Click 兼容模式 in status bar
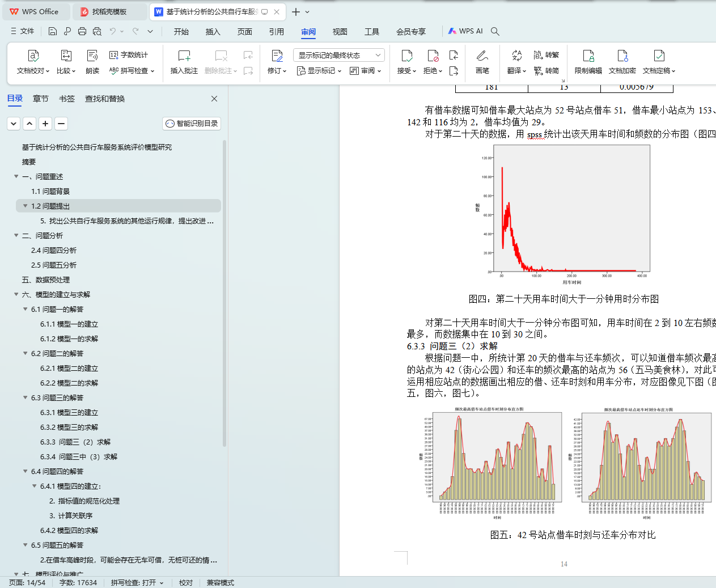 pyautogui.click(x=220, y=582)
